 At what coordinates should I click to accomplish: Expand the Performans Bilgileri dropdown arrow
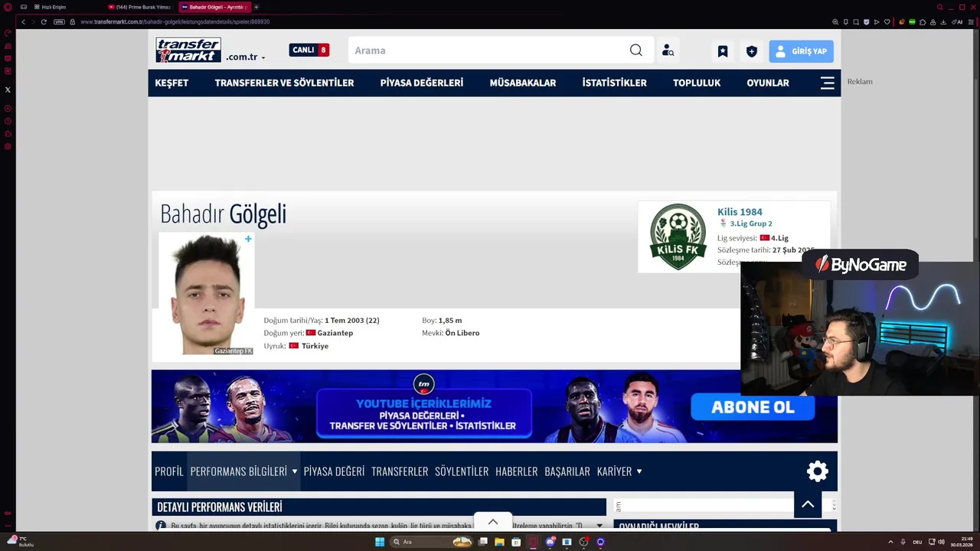click(294, 471)
